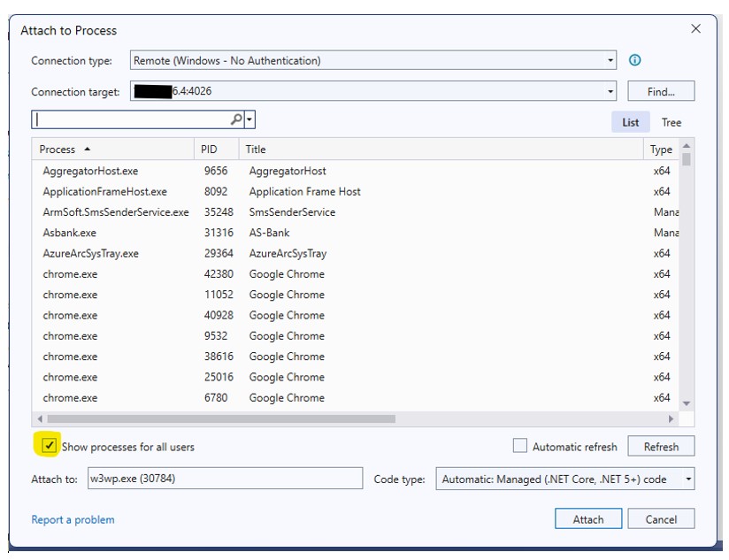Click the Attach button
729x560 pixels.
point(587,519)
